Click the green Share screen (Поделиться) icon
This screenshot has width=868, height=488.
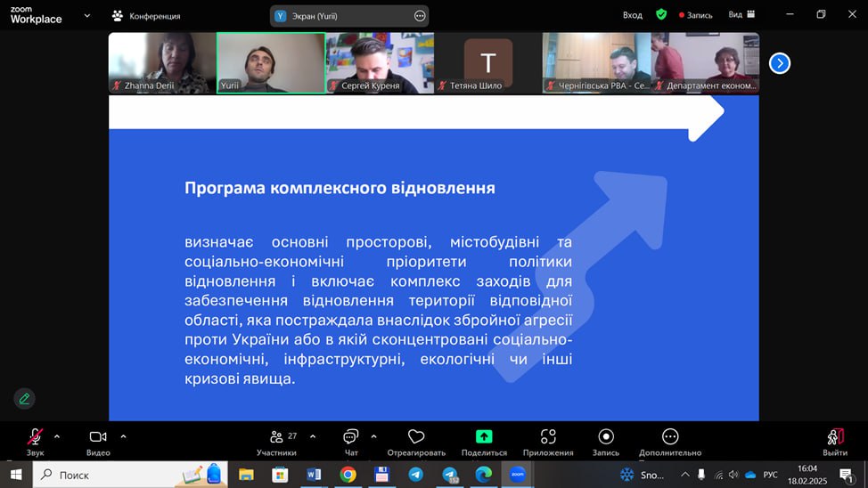point(484,436)
